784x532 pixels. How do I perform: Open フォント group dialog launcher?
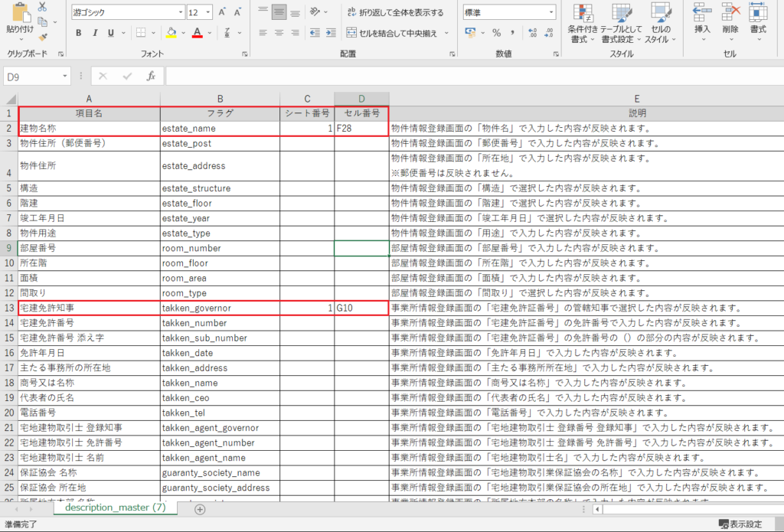click(245, 54)
